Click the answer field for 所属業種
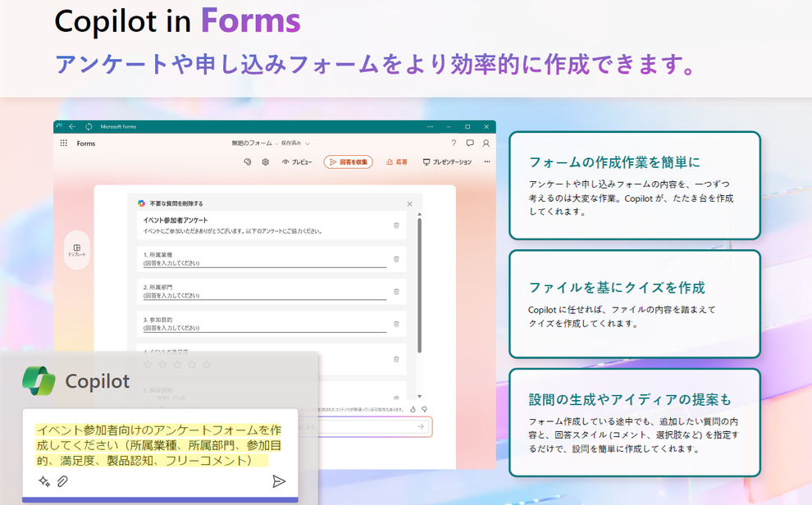This screenshot has width=812, height=505. point(265,263)
